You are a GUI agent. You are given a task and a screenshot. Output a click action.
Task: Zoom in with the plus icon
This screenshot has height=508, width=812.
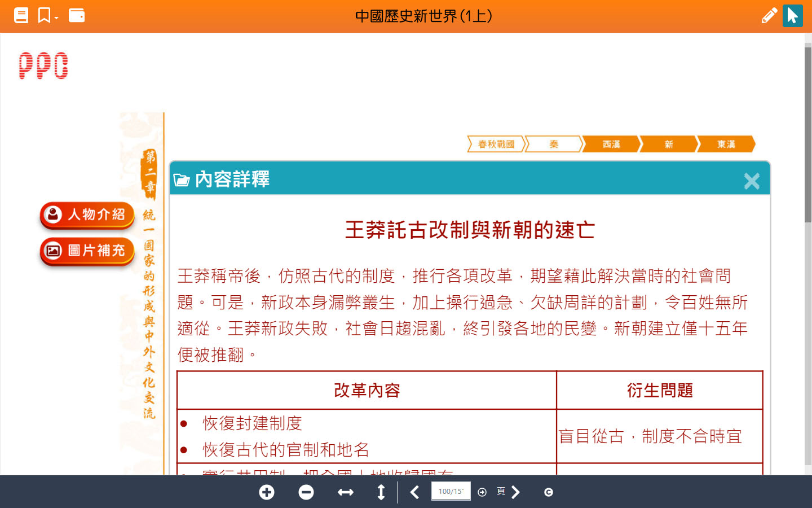pyautogui.click(x=267, y=492)
